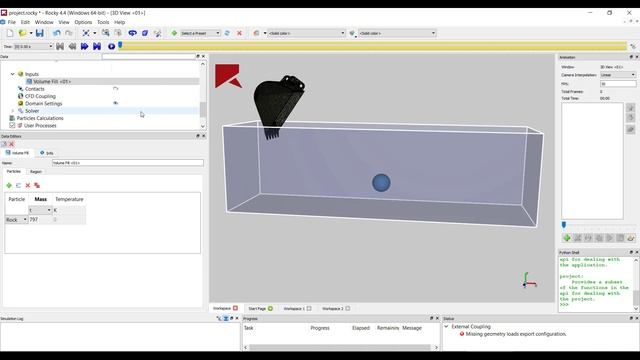This screenshot has height=360, width=640.
Task: Switch to the Info tab
Action: pos(47,153)
